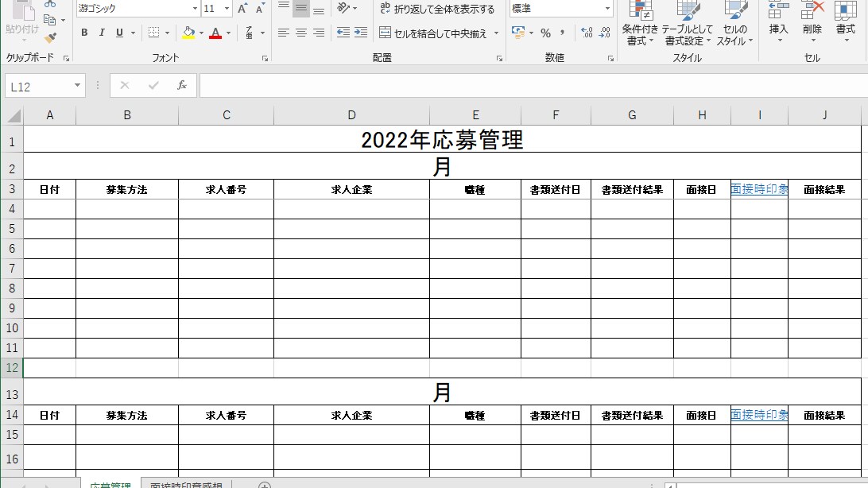
Task: Open font color dropdown arrow
Action: click(x=229, y=33)
